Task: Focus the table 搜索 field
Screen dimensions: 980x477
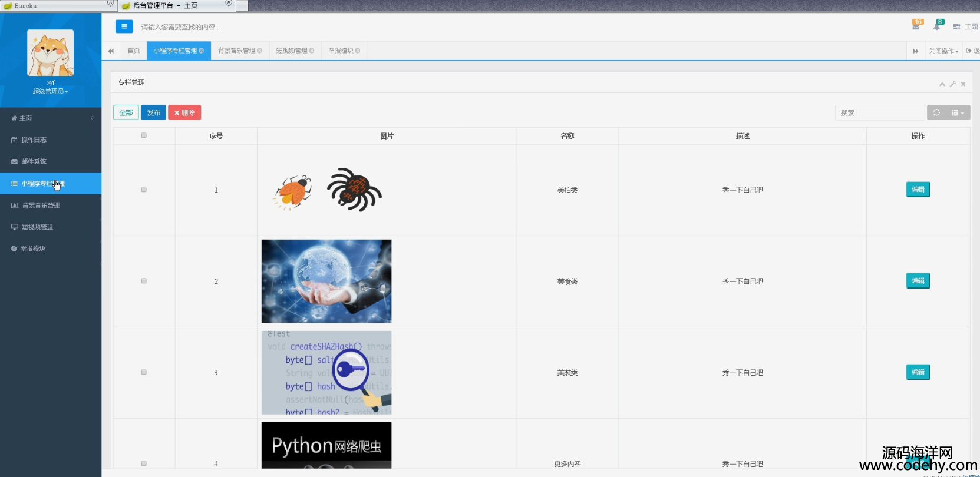Action: click(x=880, y=112)
